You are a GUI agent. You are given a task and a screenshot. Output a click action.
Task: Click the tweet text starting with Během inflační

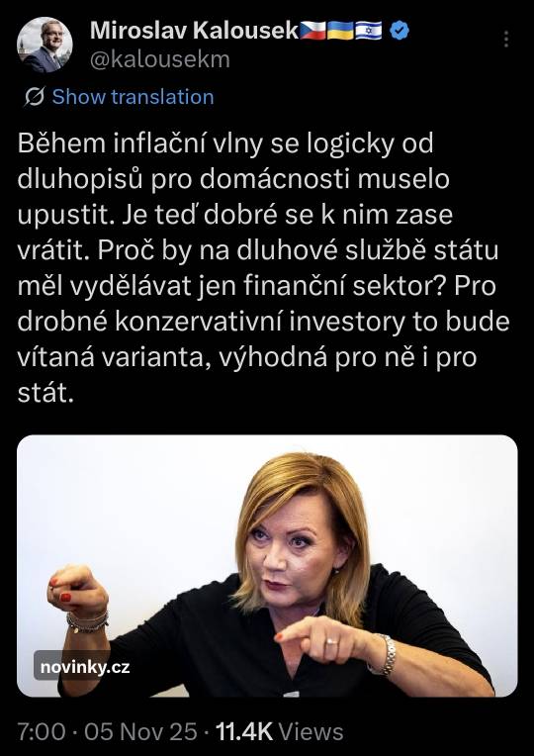pos(264,268)
